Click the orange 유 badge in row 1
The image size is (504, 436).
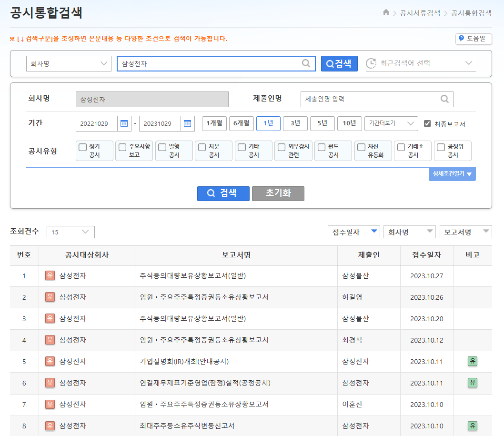click(50, 275)
